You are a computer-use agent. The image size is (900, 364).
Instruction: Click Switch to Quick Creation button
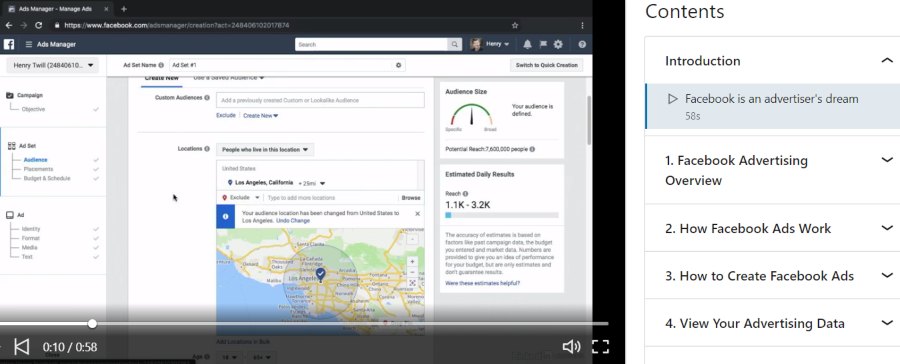click(x=546, y=65)
